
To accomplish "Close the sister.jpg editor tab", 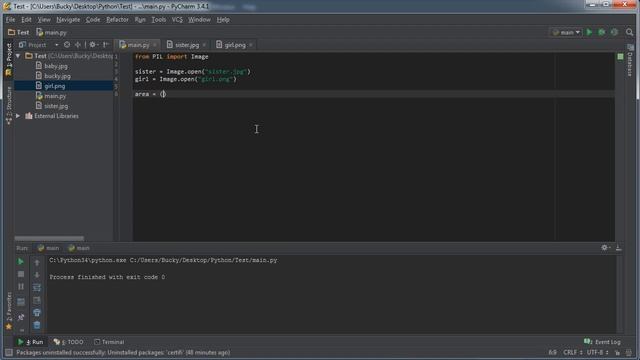I will click(204, 45).
